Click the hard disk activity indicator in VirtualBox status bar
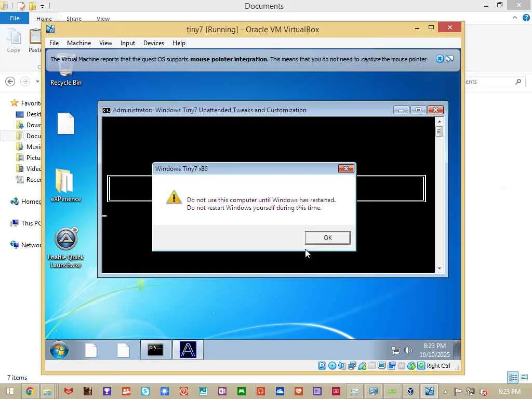The width and height of the screenshot is (532, 399). click(322, 365)
